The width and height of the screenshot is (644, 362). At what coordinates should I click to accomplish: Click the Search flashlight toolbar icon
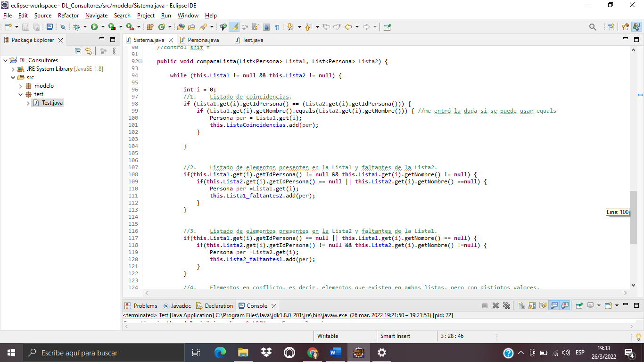203,27
